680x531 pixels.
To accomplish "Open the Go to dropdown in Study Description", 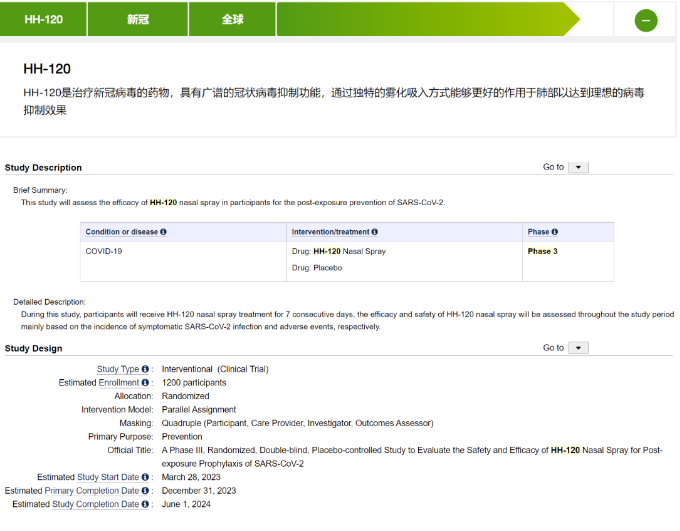I will 578,167.
